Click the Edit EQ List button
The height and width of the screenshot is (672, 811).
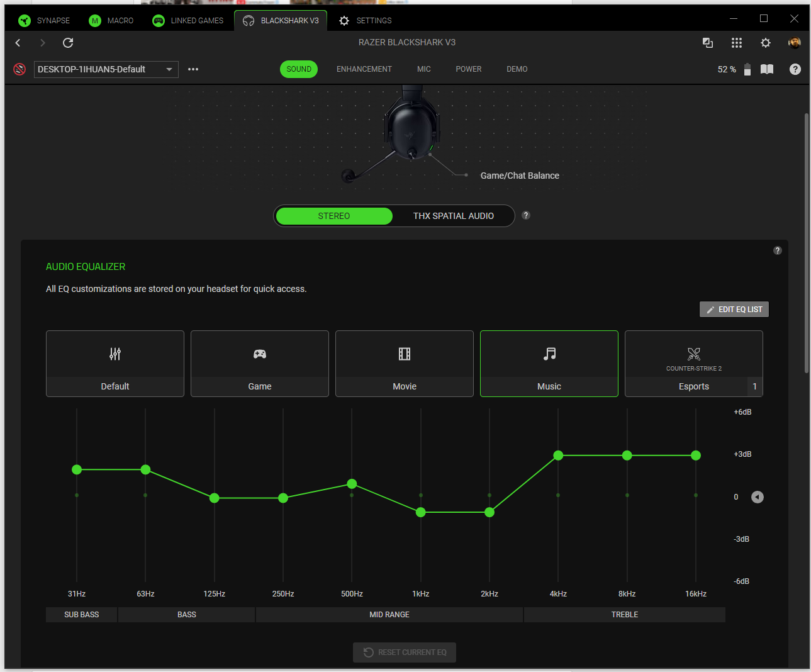tap(734, 310)
